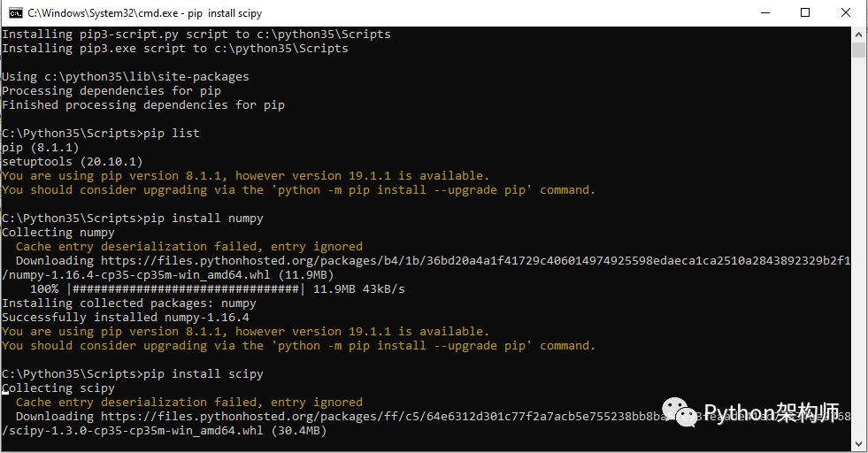Close the command prompt window

846,12
